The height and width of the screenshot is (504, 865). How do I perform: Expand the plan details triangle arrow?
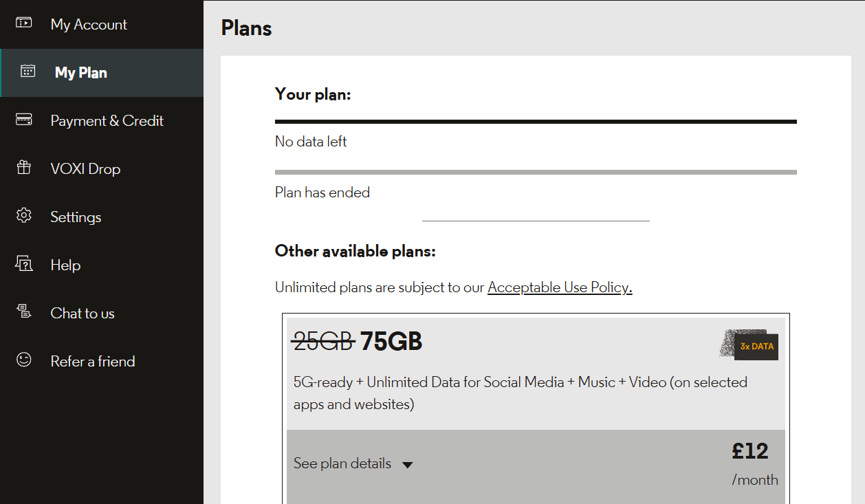coord(407,465)
